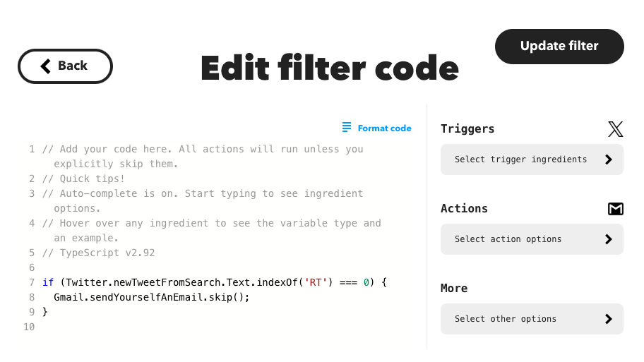
Task: Click the Format code link text
Action: pos(384,128)
